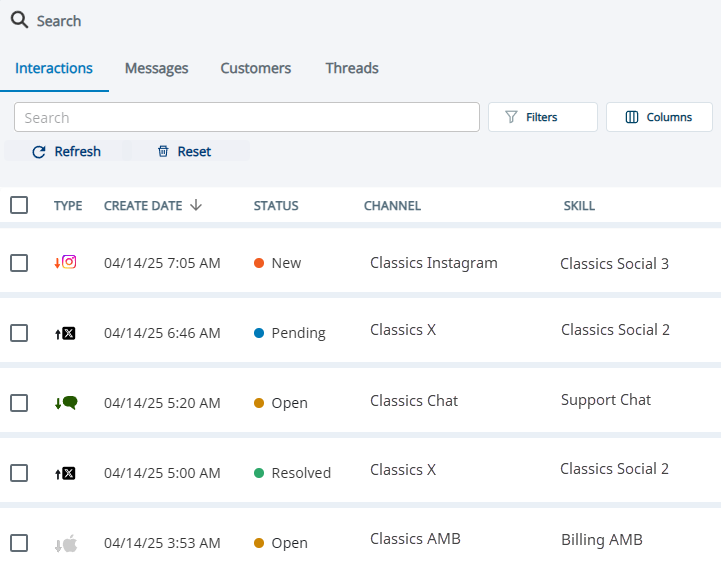This screenshot has height=571, width=721.
Task: Focus the Search input field
Action: [247, 117]
